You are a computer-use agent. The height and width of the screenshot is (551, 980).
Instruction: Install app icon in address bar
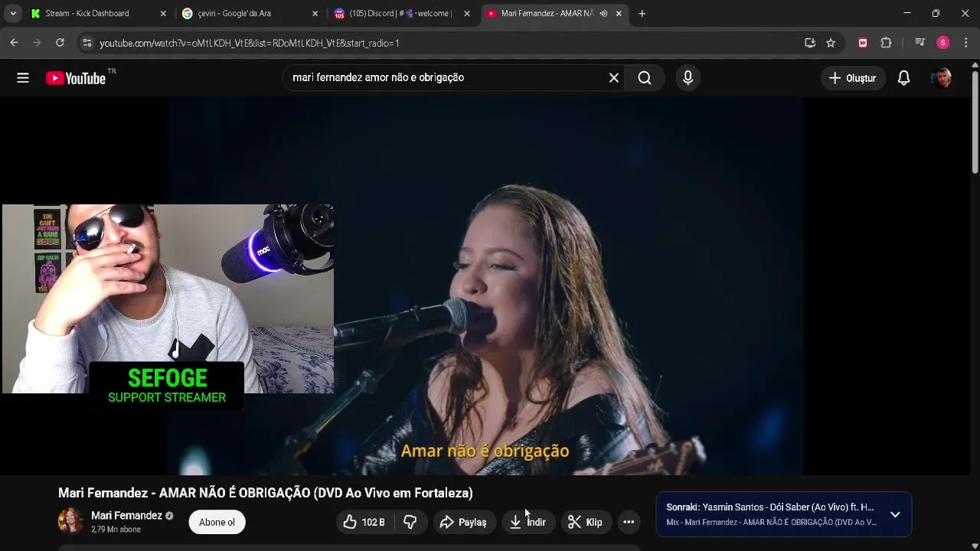pos(810,43)
